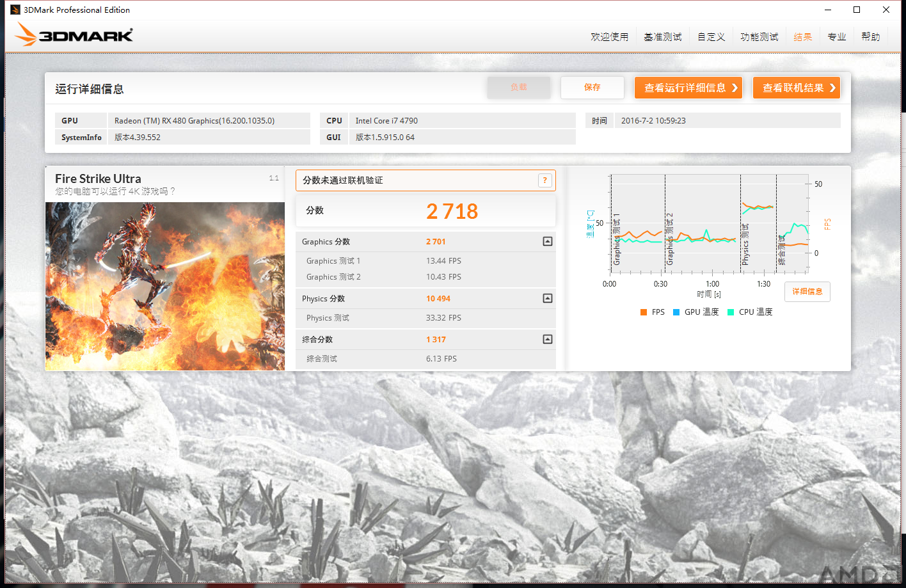
Task: Click the 综合测试 row label
Action: coord(322,359)
